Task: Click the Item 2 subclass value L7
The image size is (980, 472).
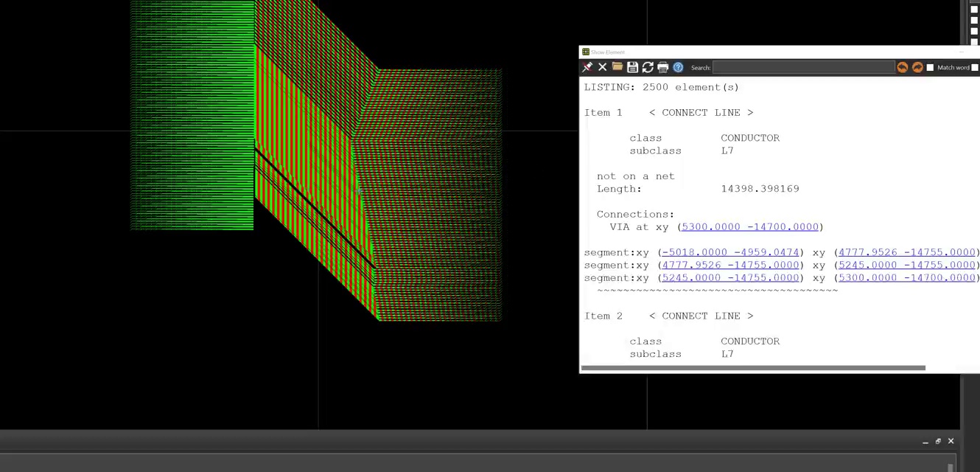Action: point(727,354)
